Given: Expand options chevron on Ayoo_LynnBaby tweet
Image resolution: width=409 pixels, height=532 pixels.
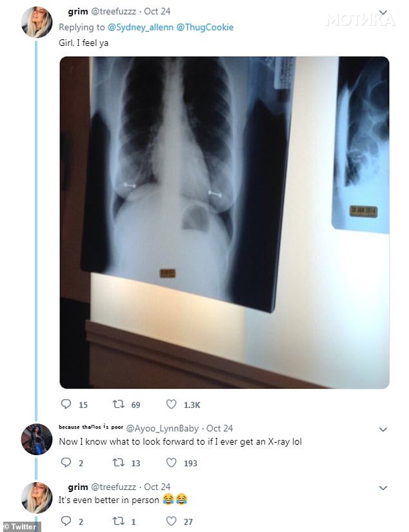Looking at the screenshot, I should 383,429.
